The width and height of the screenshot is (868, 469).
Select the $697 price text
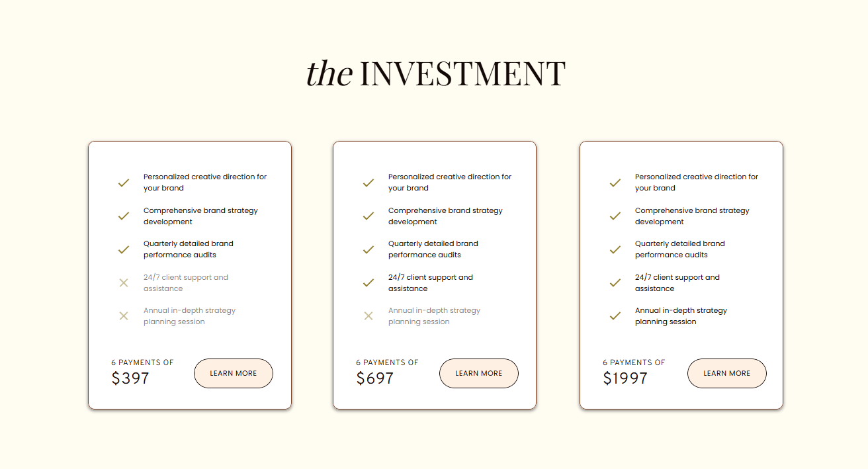click(x=375, y=378)
